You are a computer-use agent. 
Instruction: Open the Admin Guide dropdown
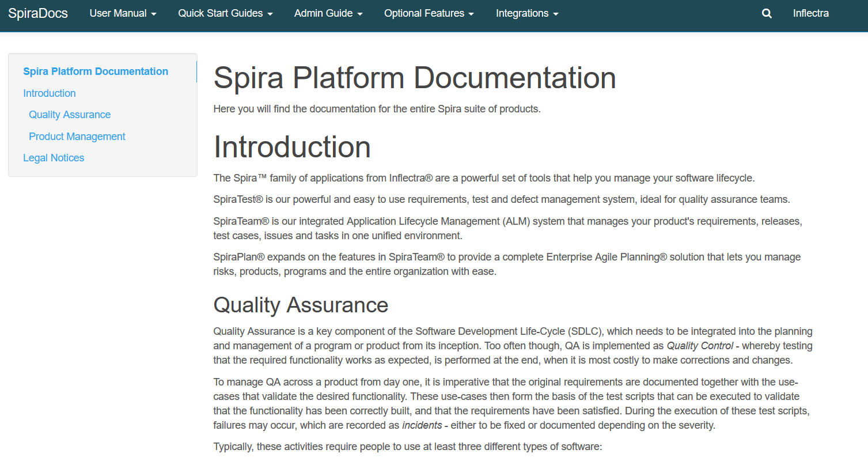coord(328,13)
